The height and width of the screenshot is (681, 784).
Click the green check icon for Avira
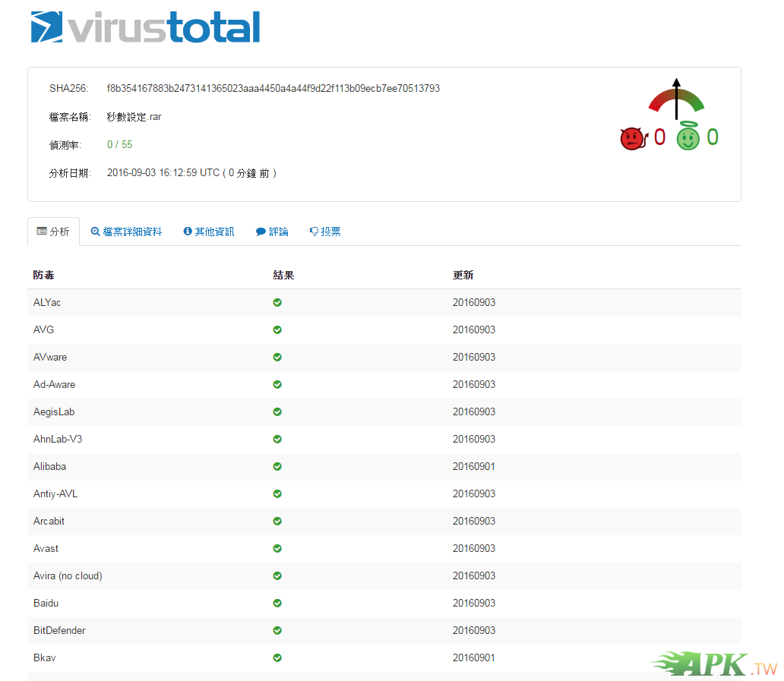tap(277, 575)
